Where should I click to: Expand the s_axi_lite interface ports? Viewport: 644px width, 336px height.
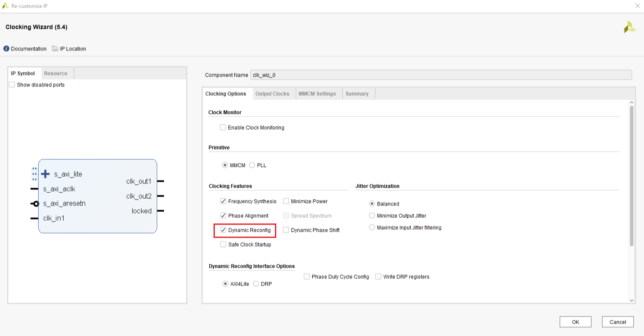44,173
